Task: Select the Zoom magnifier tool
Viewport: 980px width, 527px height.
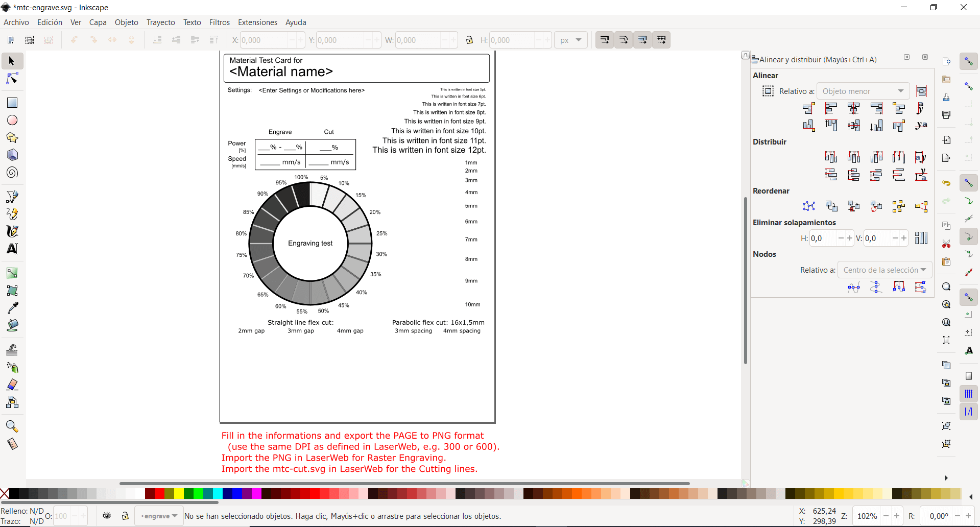Action: [12, 426]
